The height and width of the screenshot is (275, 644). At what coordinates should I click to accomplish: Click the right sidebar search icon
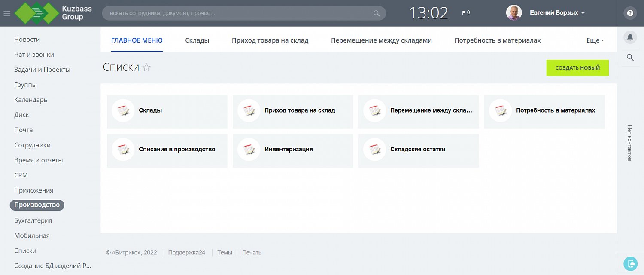coord(630,58)
